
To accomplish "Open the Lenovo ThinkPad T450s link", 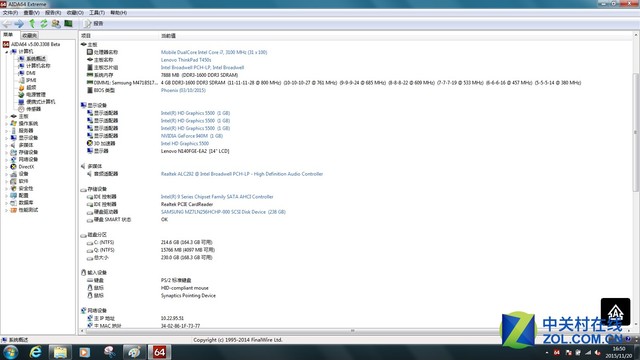I will [x=186, y=60].
